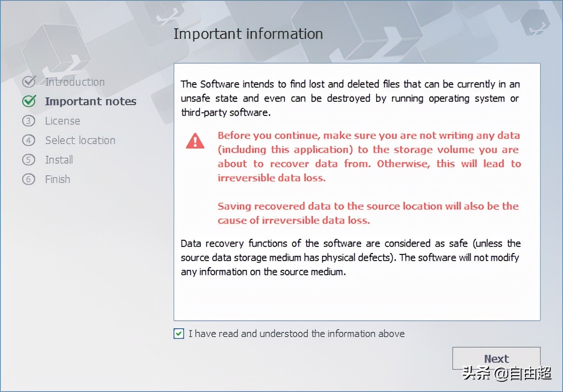This screenshot has width=563, height=392.
Task: Click the step 3 circle icon
Action: tap(29, 121)
